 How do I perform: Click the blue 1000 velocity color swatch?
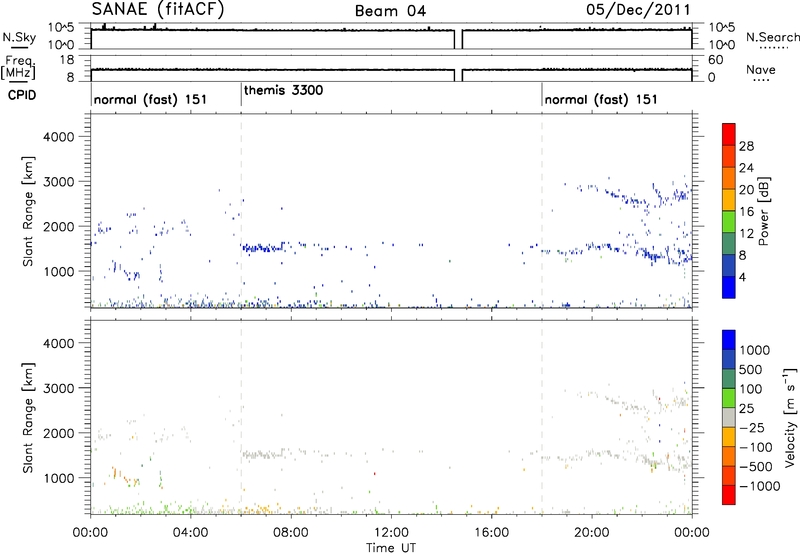tap(729, 340)
